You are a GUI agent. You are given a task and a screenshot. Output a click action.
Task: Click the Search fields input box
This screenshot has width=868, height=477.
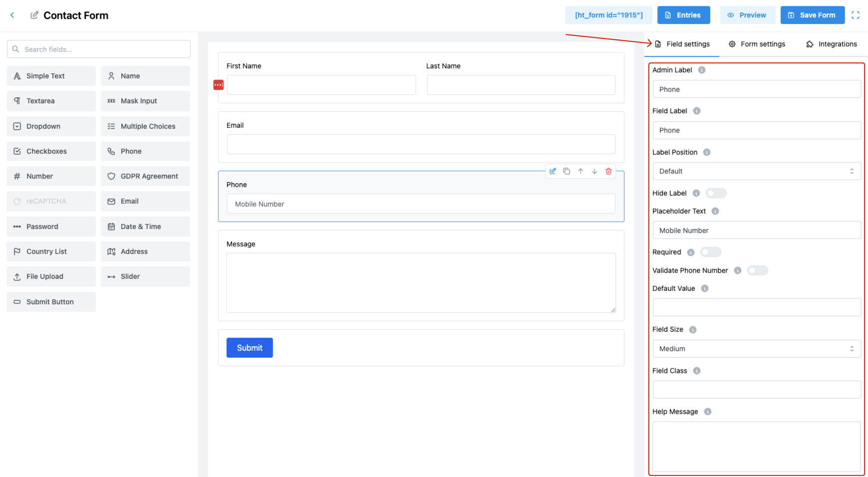coord(99,49)
